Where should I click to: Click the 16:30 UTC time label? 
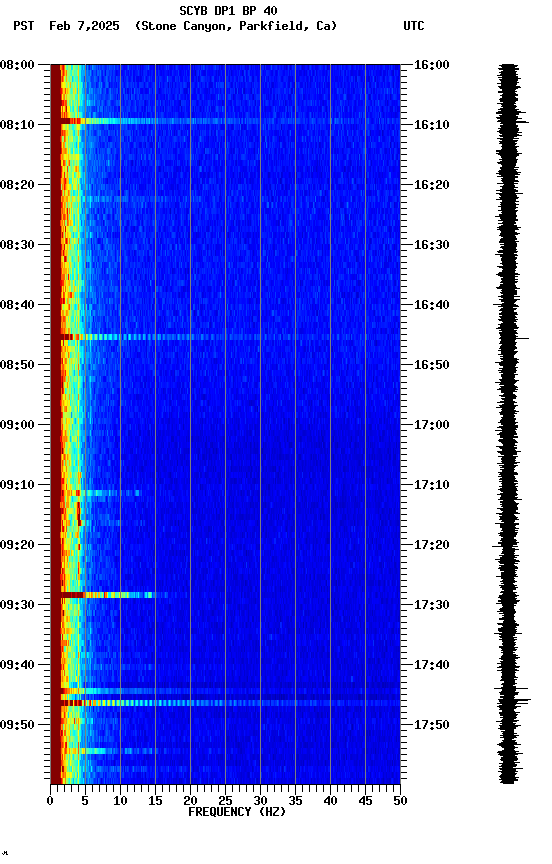[x=432, y=245]
